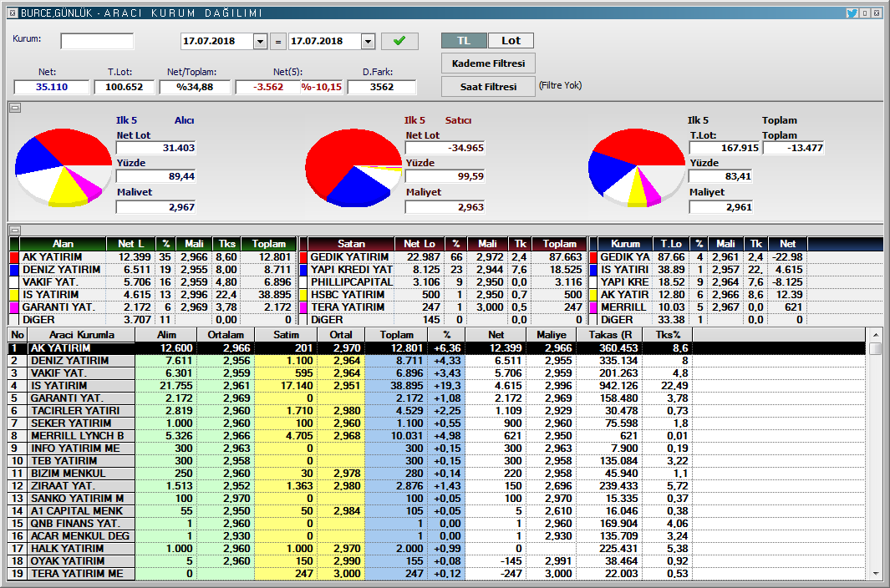
Task: Select the DENIZ YATIRIM row number 2
Action: coord(437,361)
